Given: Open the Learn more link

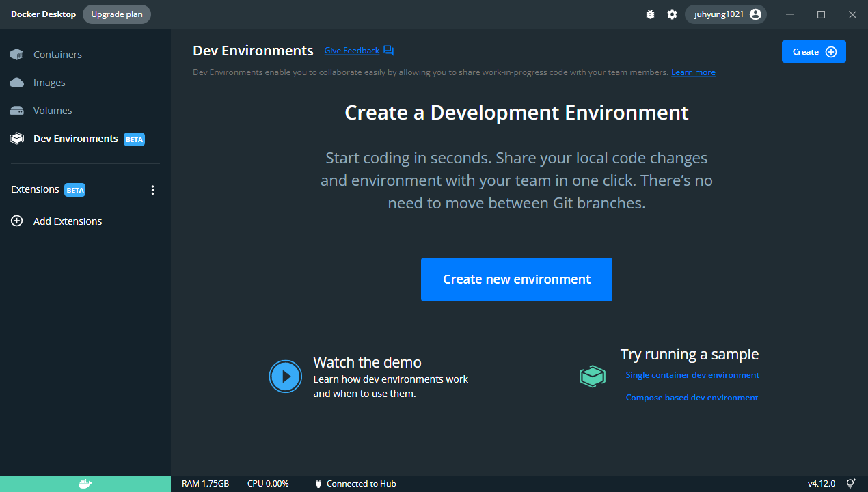Looking at the screenshot, I should (x=693, y=72).
